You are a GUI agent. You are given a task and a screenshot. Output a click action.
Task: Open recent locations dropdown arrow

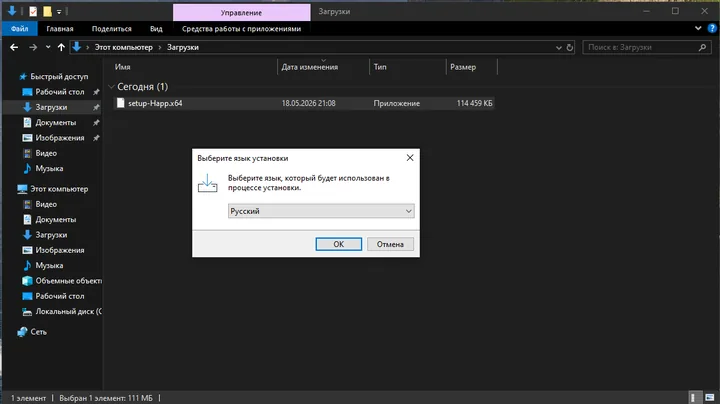tap(48, 47)
